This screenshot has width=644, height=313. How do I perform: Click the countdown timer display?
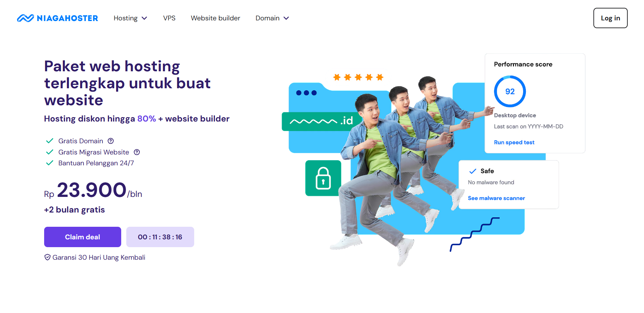pos(160,237)
